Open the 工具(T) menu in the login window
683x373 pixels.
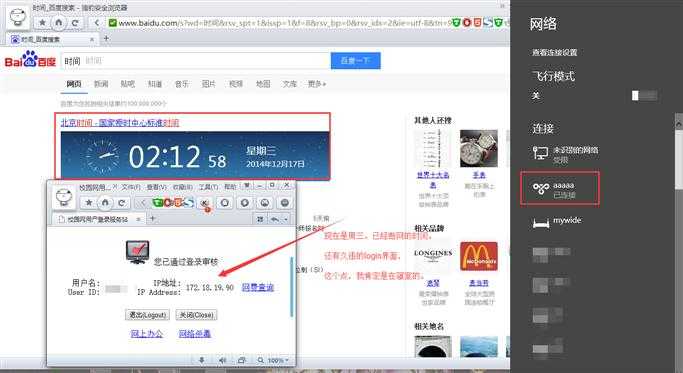(x=209, y=187)
